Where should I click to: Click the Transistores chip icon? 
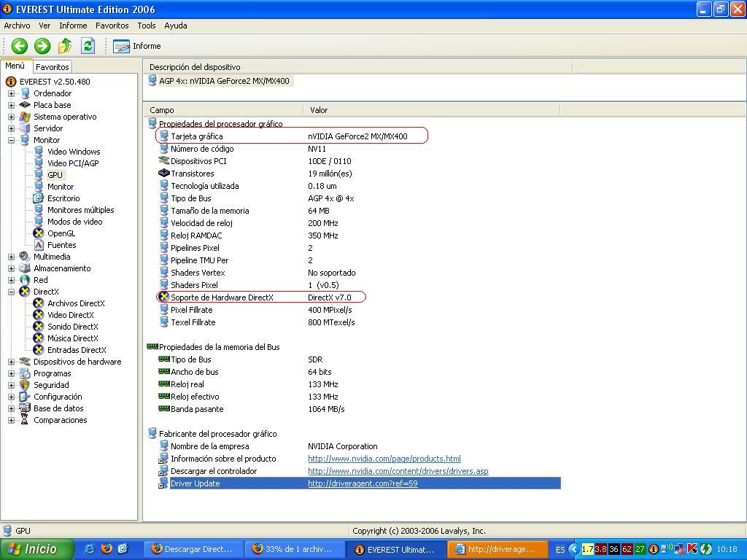(x=164, y=174)
